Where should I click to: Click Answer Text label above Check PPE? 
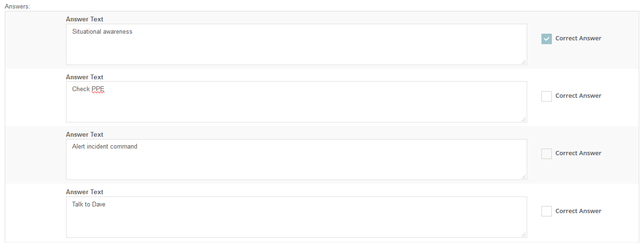coord(85,77)
